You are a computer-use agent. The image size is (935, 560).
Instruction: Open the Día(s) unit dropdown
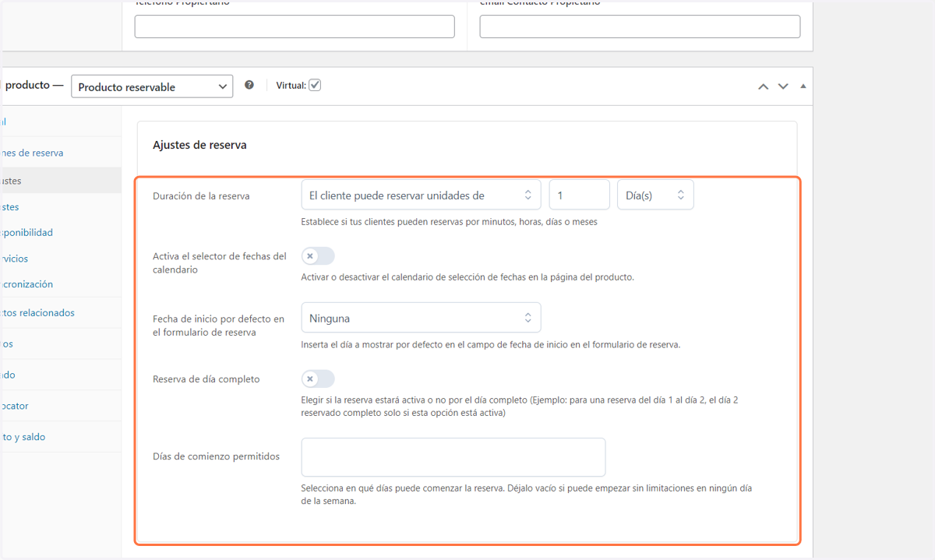tap(655, 195)
